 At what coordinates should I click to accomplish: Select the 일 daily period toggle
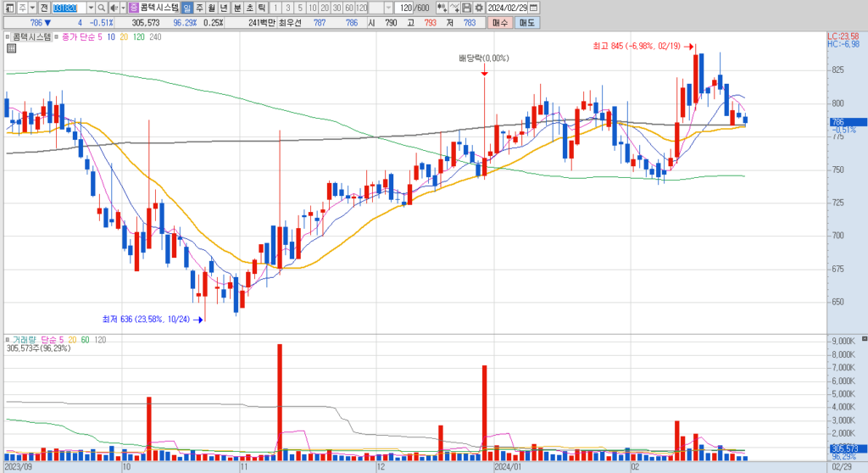186,8
